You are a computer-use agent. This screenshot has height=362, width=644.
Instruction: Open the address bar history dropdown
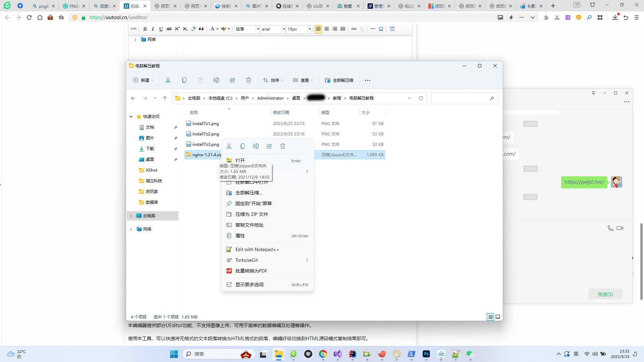pos(409,98)
